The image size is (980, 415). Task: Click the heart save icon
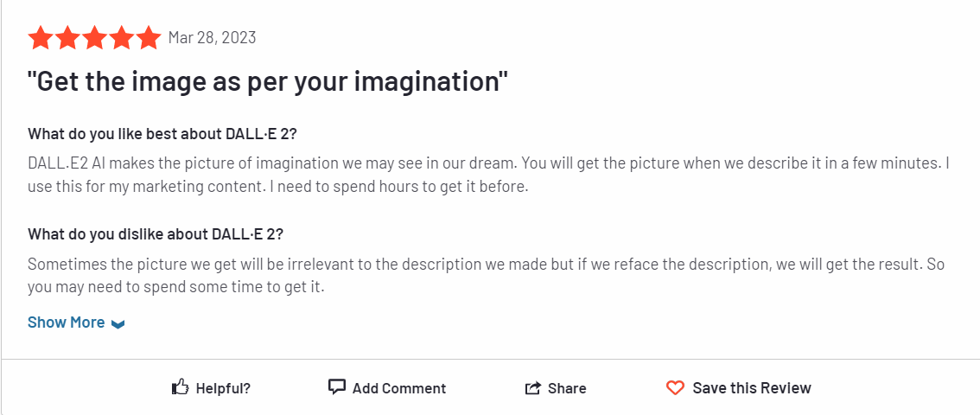point(675,388)
